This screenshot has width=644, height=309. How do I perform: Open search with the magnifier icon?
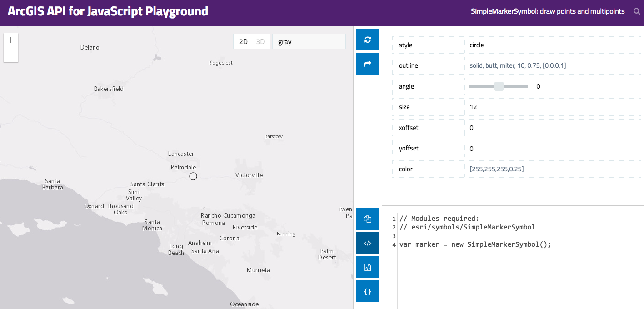(x=637, y=11)
